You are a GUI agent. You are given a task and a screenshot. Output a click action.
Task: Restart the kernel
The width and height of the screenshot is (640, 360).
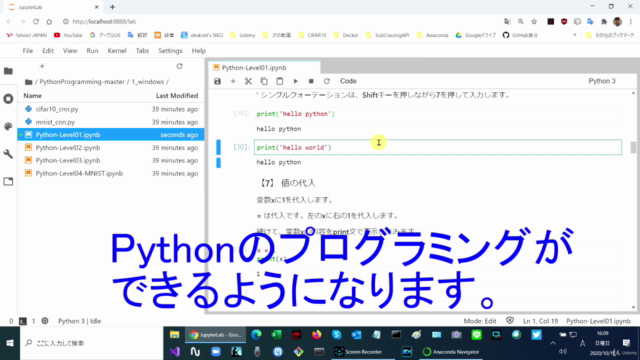tap(327, 81)
